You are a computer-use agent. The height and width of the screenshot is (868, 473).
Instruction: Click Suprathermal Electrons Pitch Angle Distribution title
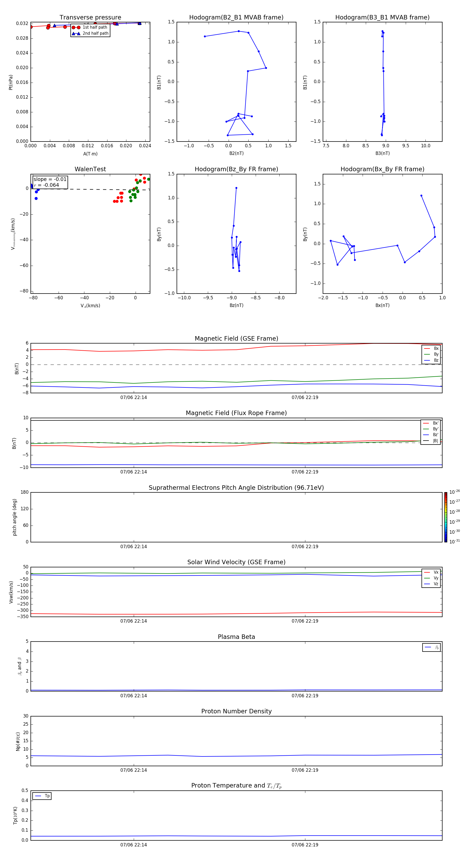[236, 488]
